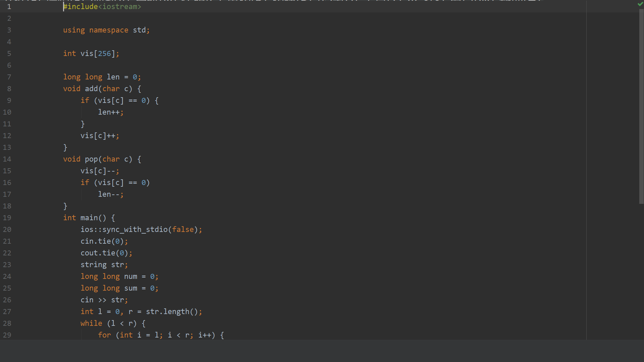
Task: Click line number 28 in gutter
Action: coord(7,323)
